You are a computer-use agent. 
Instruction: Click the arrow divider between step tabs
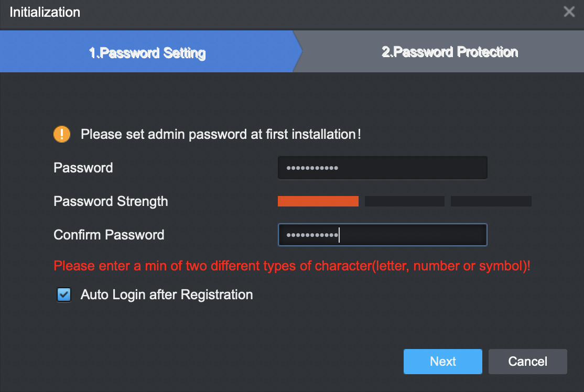[x=298, y=51]
